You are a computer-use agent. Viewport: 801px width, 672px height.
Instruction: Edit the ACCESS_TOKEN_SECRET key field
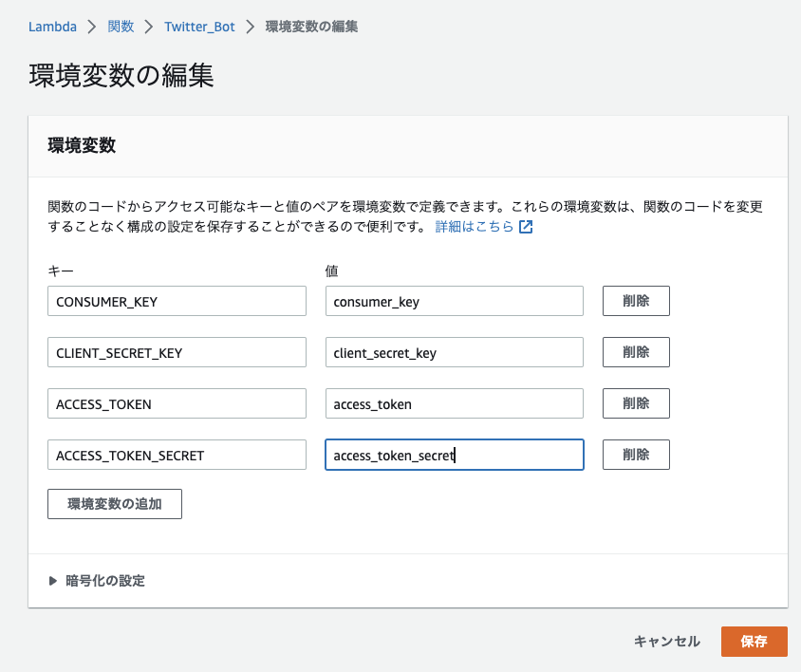click(177, 455)
